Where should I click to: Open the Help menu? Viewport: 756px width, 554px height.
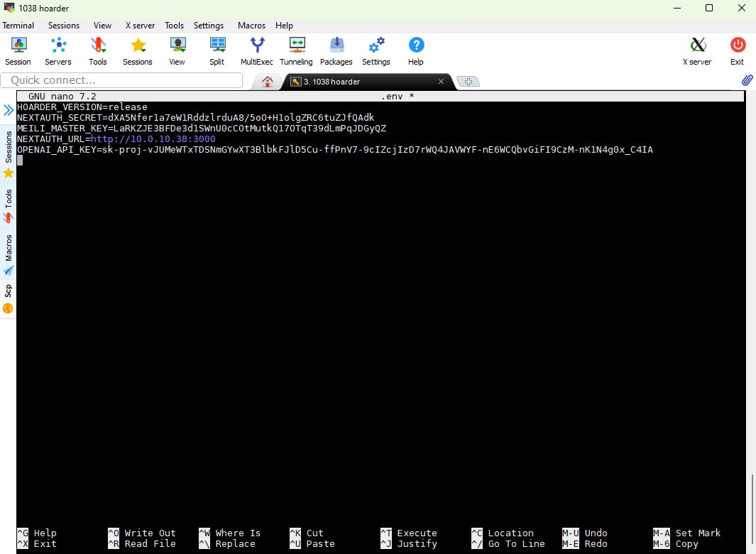click(284, 26)
